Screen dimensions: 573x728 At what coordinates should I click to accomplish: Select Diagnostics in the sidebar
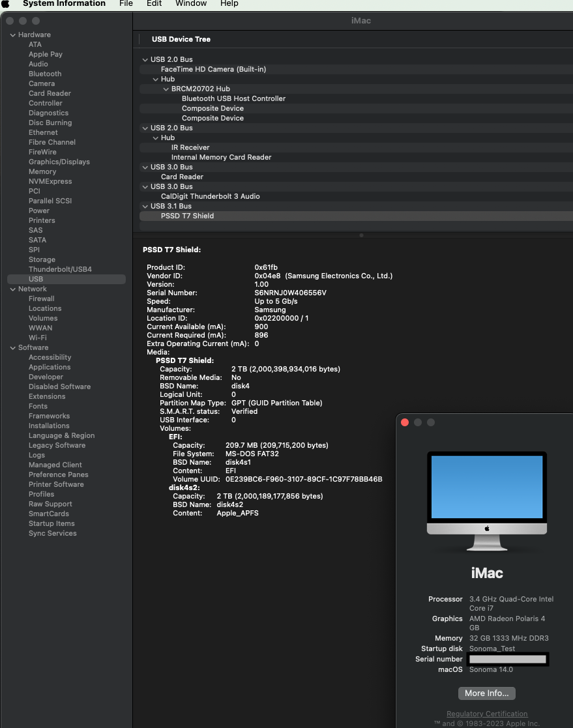(x=48, y=113)
